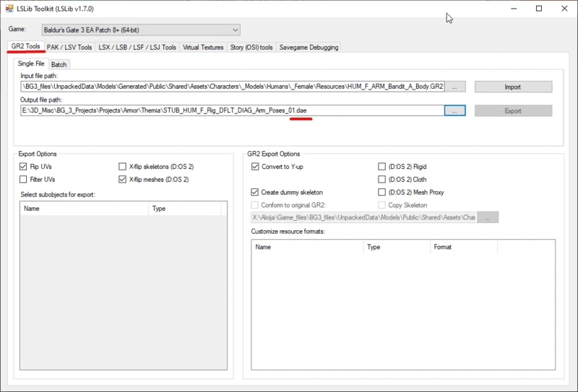Uncheck the Flip UVs checkbox

[25, 167]
